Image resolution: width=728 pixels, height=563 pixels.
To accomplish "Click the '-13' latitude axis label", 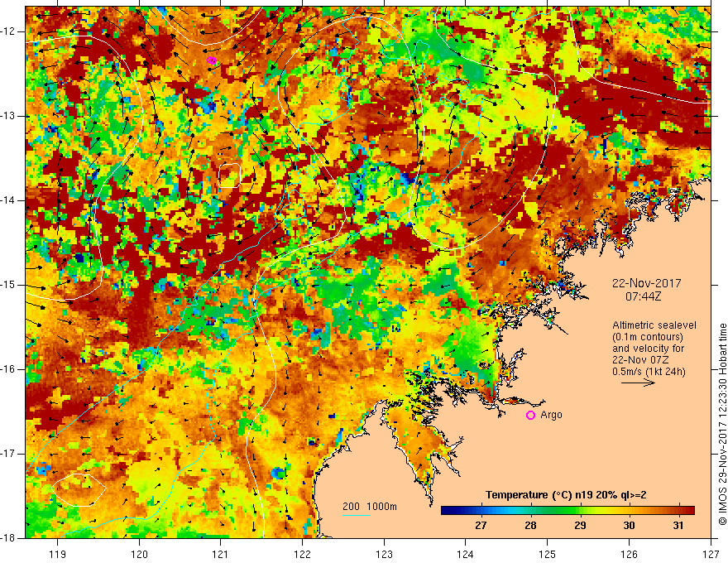I will click(x=8, y=116).
